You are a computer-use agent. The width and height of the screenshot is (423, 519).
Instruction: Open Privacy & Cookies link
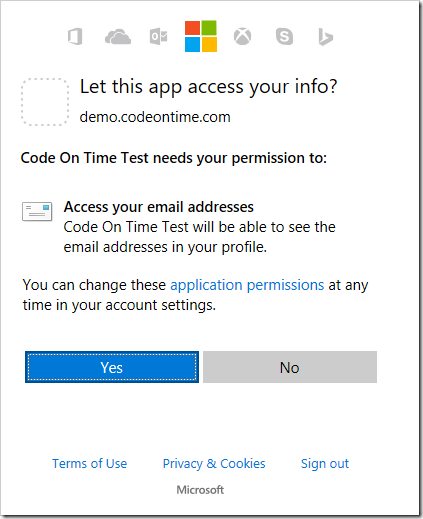214,464
